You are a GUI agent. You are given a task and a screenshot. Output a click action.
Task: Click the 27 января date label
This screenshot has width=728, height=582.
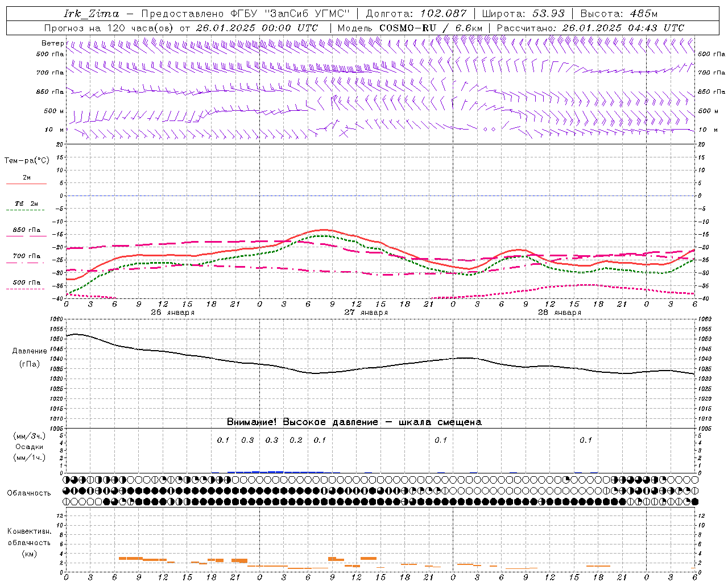(x=366, y=313)
